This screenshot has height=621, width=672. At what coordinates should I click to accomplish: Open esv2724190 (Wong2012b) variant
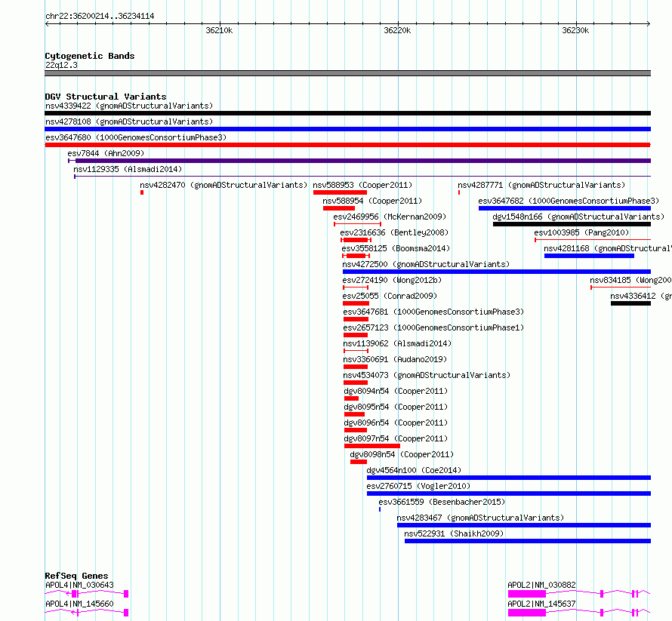point(392,280)
